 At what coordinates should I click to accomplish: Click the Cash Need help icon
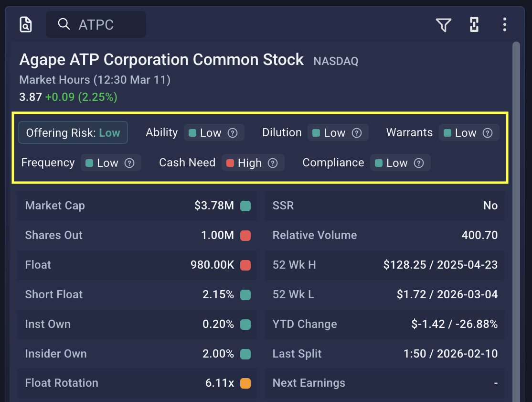point(273,163)
